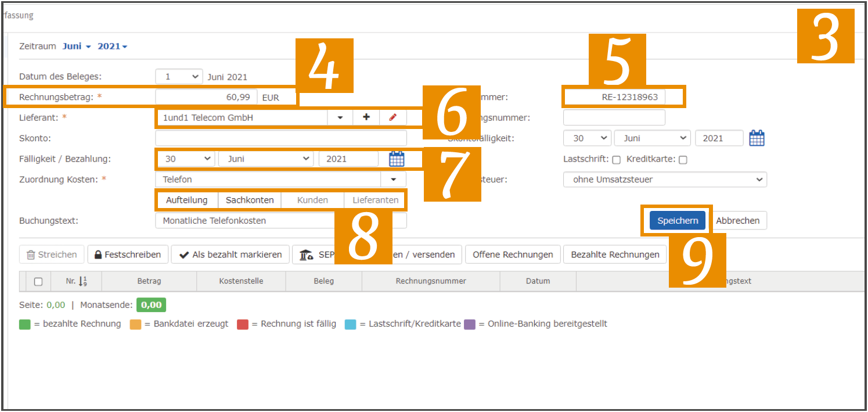Screen dimensions: 868x412
Task: Open the Skontofälligkeit month dropdown
Action: coord(653,138)
